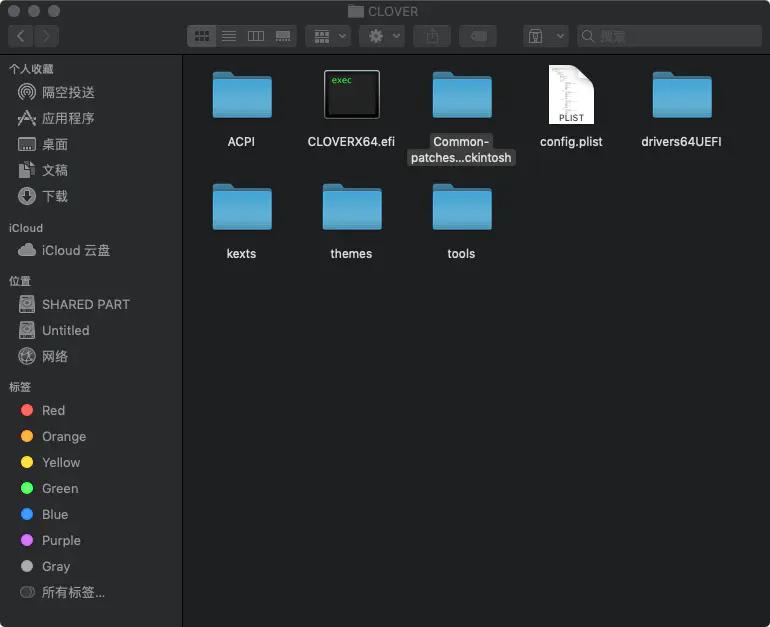
Task: Go forward with the forward arrow
Action: tap(46, 36)
